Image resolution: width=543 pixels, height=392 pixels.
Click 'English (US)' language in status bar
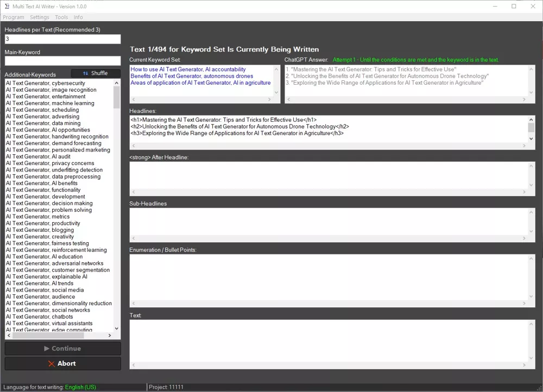coord(80,387)
